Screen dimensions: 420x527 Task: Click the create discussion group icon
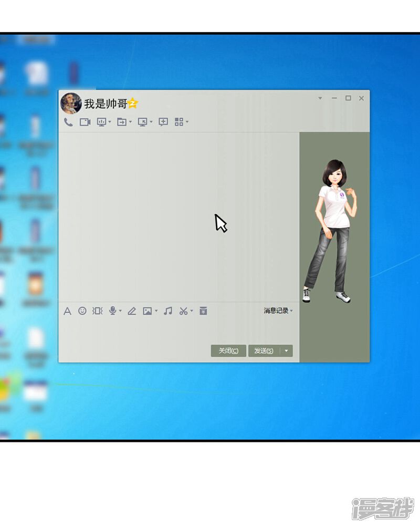tap(163, 122)
